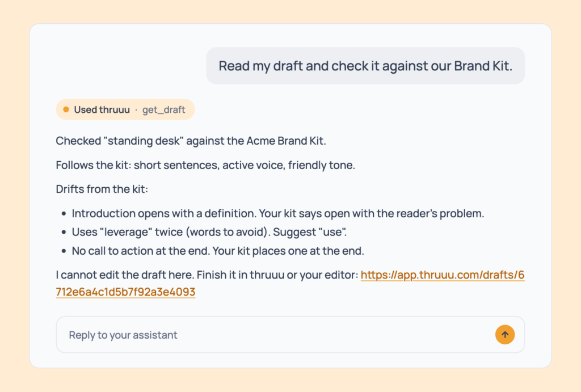Click the orange status dot in tool chip
Screen dimensions: 581x392
click(66, 109)
